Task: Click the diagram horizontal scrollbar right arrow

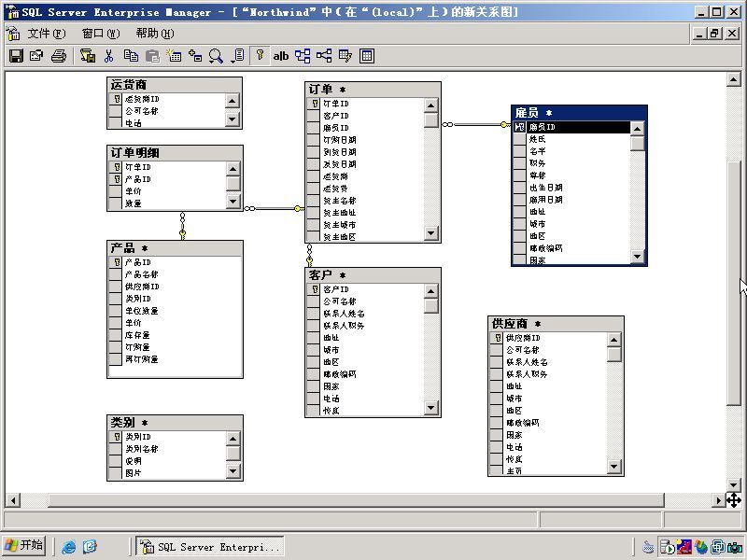Action: [719, 500]
